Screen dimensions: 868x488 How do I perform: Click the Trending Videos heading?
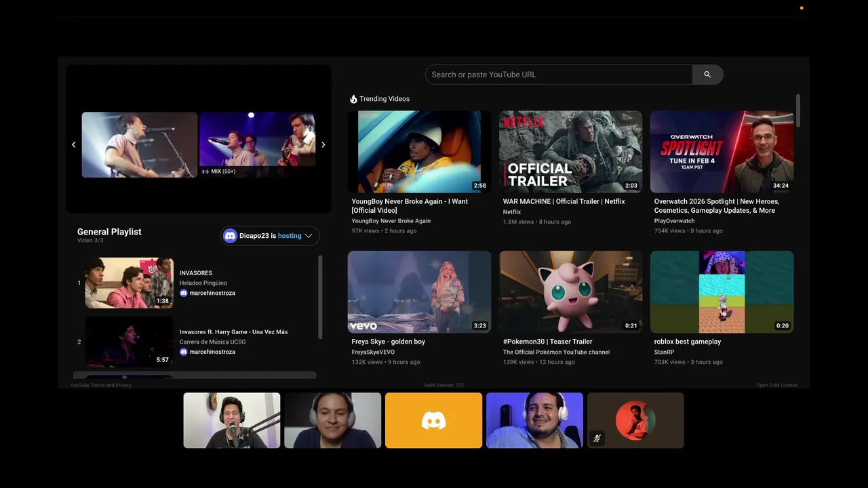pos(384,99)
